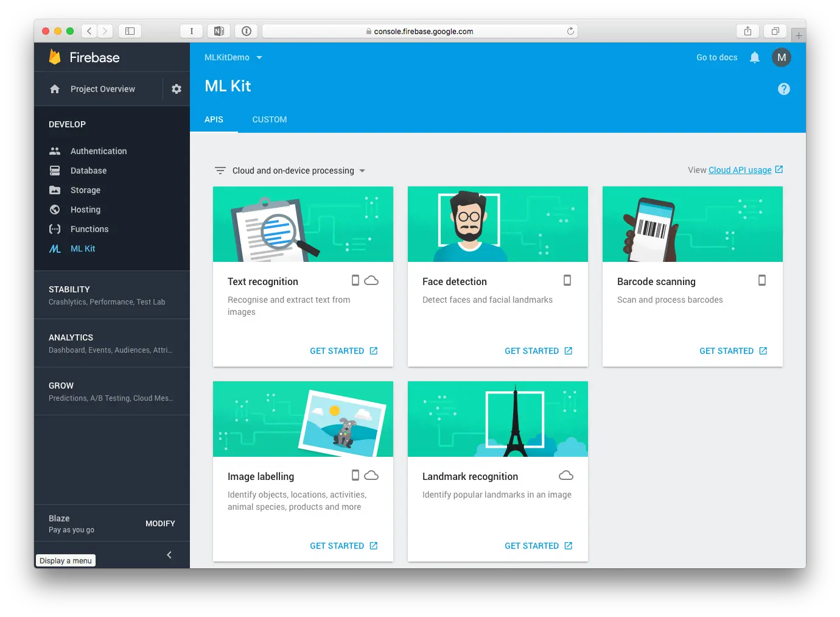Screen dimensions: 840x617
Task: Go back with Safari back arrow
Action: click(x=89, y=31)
